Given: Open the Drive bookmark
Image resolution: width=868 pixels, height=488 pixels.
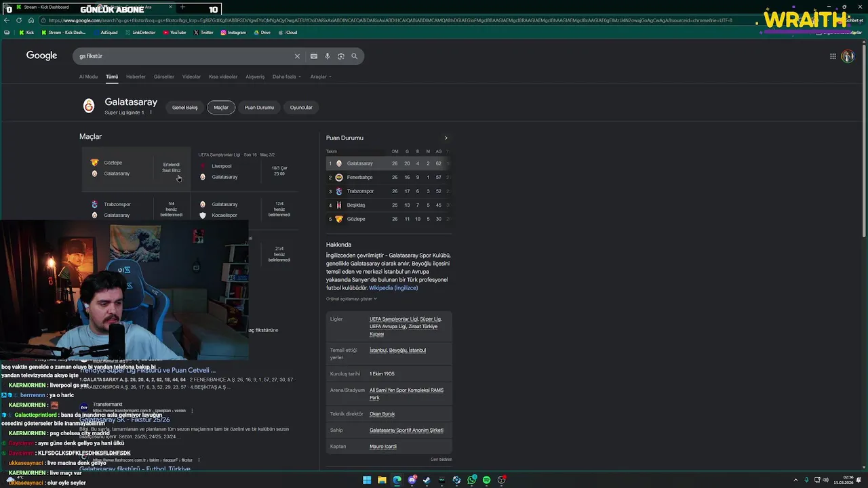Looking at the screenshot, I should (262, 33).
